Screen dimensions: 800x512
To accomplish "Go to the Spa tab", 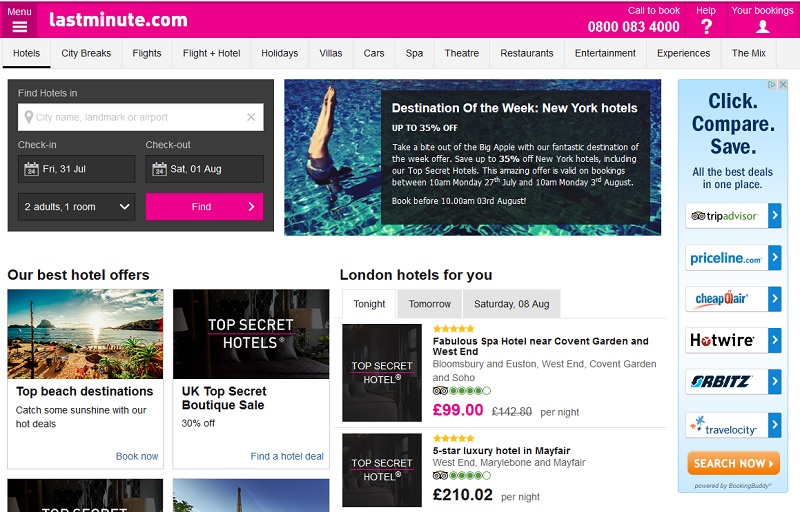I will coord(414,54).
